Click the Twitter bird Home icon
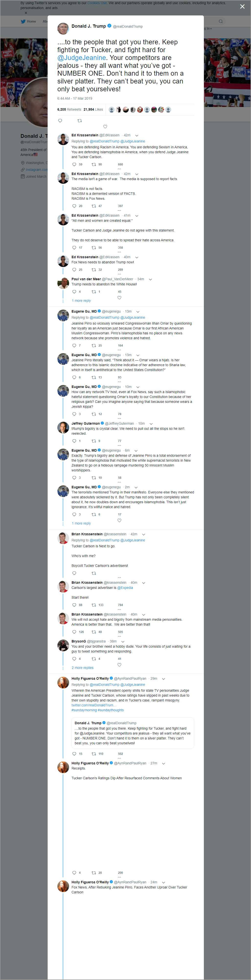Viewport: 251px width, 980px height. [x=23, y=21]
